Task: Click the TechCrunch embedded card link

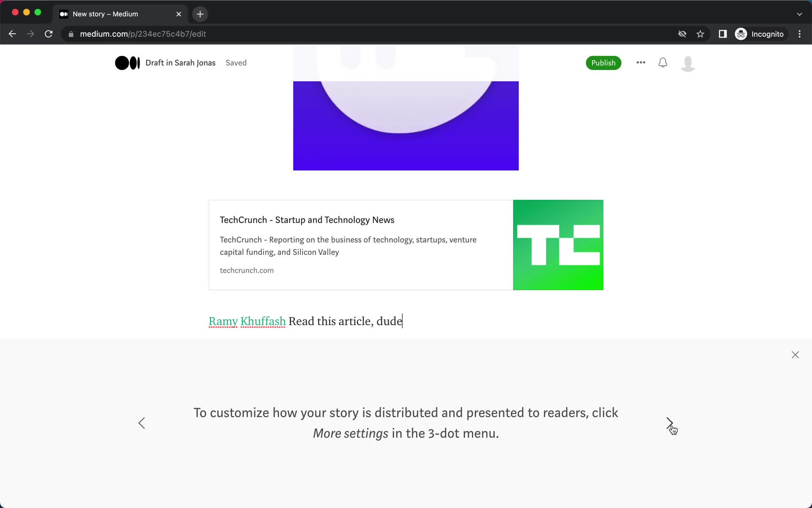Action: (405, 245)
